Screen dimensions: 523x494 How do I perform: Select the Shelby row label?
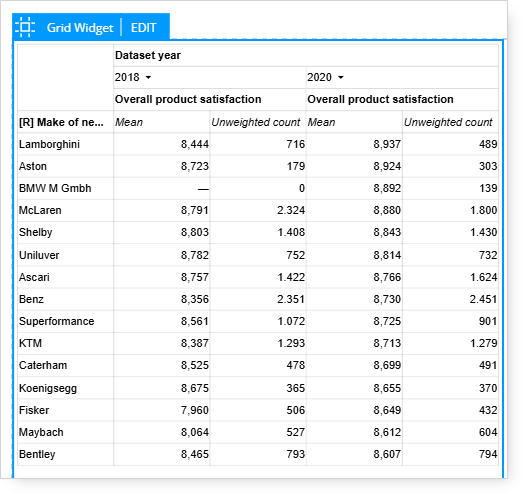36,232
